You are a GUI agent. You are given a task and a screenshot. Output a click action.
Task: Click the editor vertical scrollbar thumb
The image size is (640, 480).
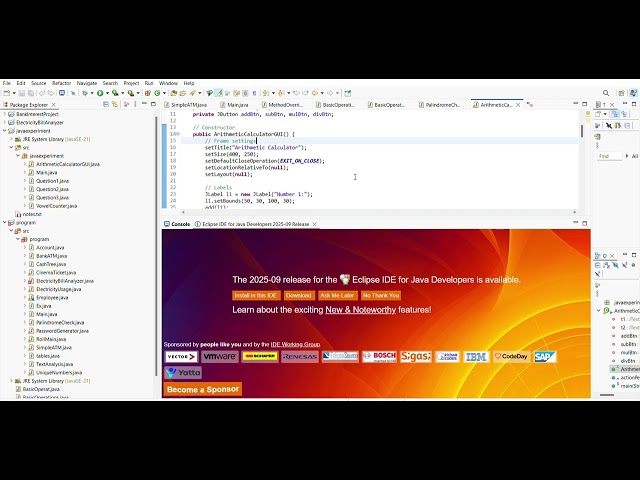[582, 131]
